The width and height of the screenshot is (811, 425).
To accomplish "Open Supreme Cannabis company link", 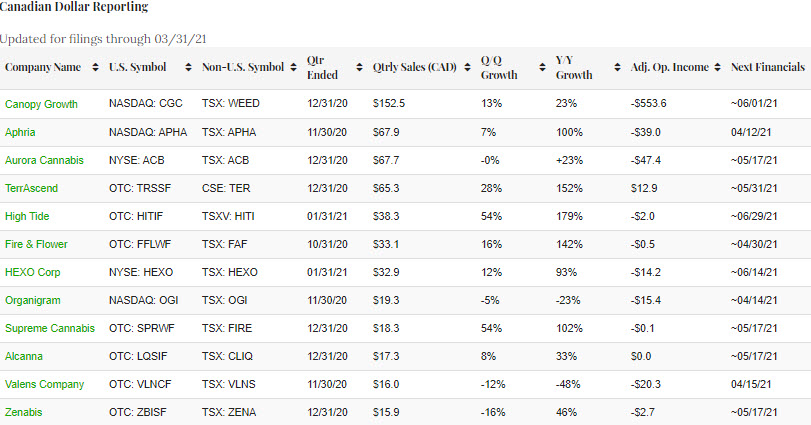I will coord(49,328).
